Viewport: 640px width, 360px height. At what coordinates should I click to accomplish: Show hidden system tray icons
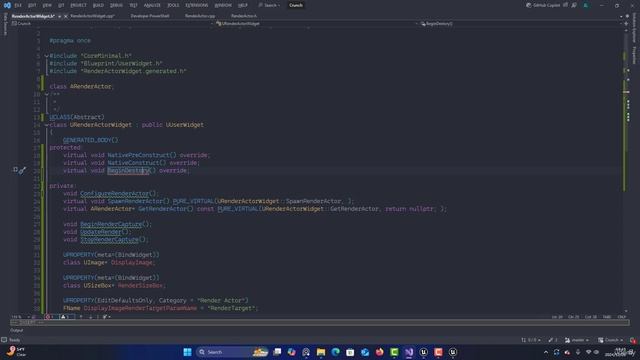pyautogui.click(x=546, y=352)
